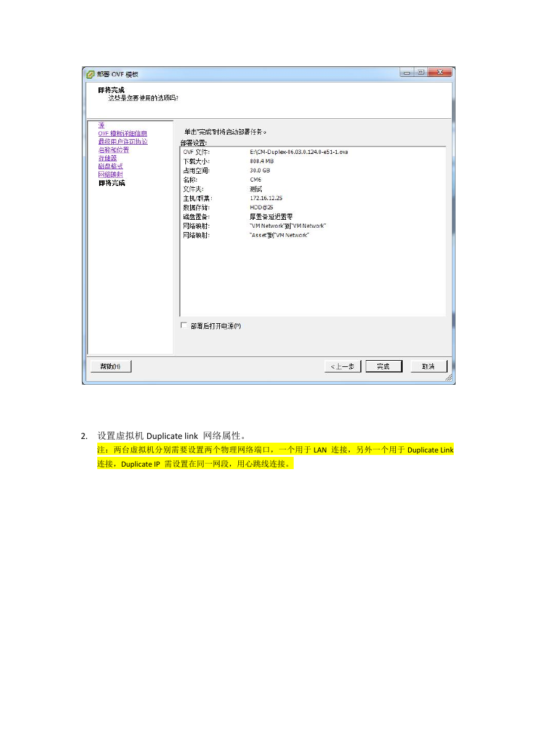Select the disk provisioning value 厚置备延迟置零
Viewport: 535px width, 756px height.
click(x=271, y=217)
